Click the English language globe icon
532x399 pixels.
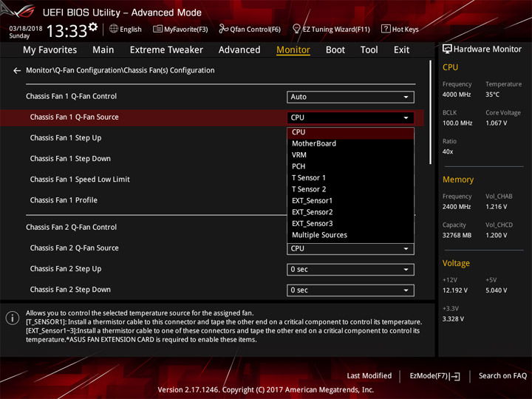[x=114, y=29]
